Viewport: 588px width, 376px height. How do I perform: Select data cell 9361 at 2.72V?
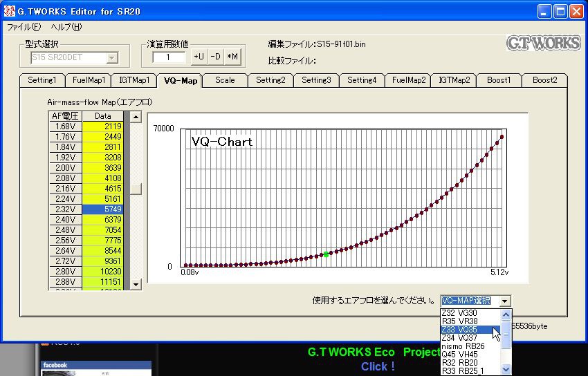[102, 261]
